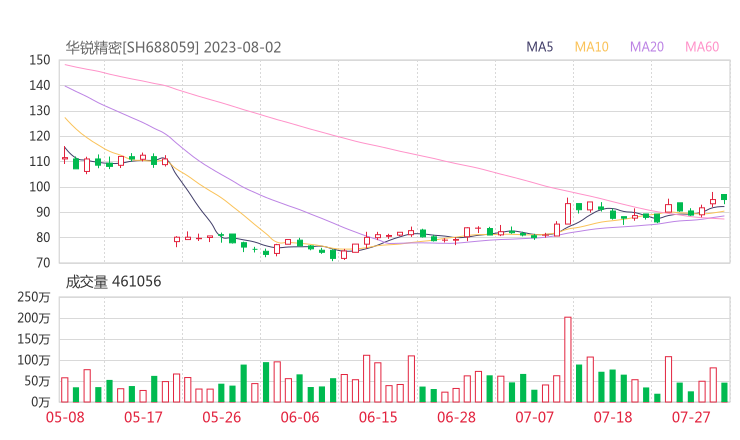
Task: Click the MA60 legend label
Action: pos(702,47)
